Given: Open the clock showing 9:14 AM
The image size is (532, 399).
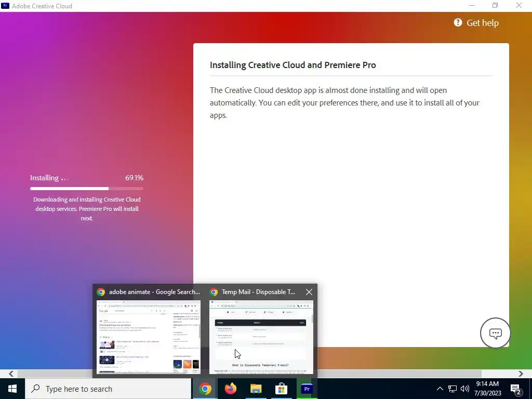Looking at the screenshot, I should click(487, 389).
